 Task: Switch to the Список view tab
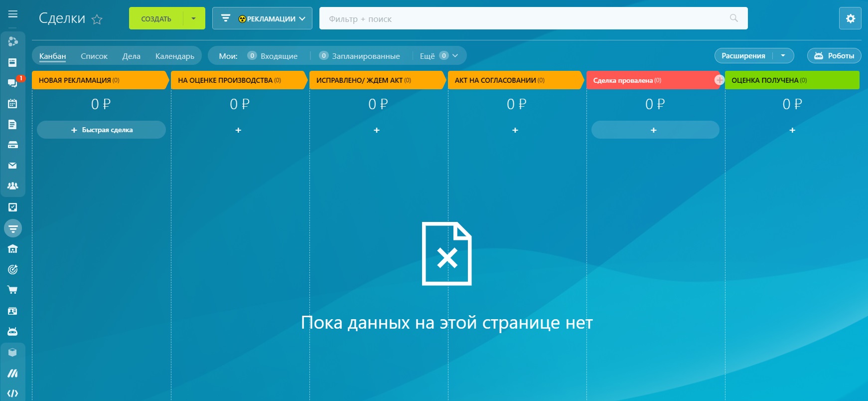pos(94,56)
